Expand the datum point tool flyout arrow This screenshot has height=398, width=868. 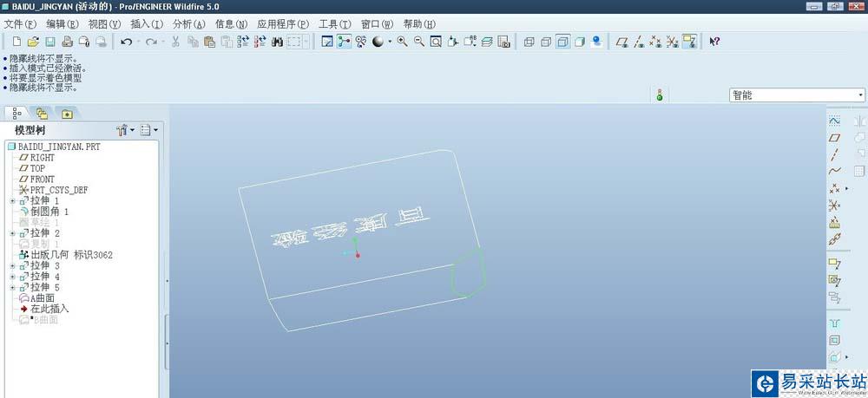[846, 188]
